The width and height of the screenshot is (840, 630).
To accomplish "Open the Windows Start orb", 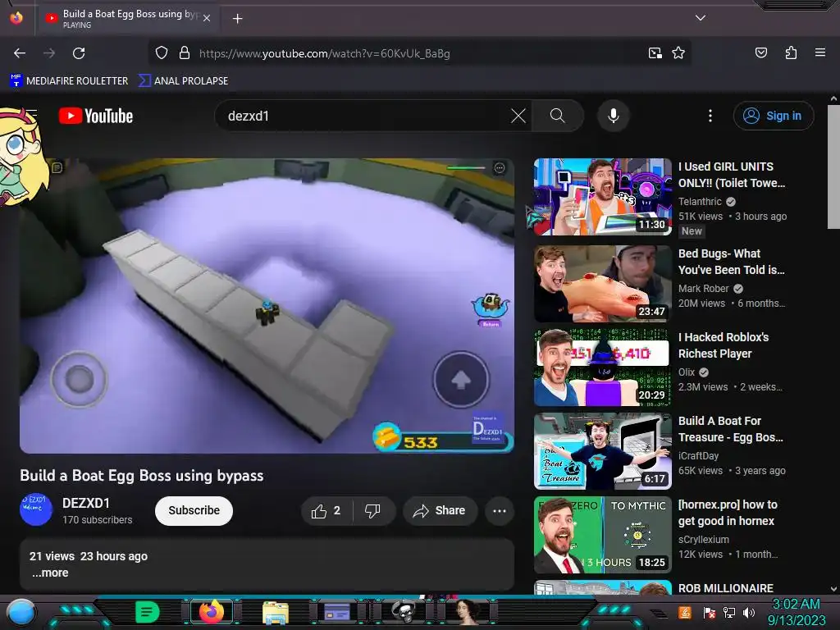I will coord(21,612).
